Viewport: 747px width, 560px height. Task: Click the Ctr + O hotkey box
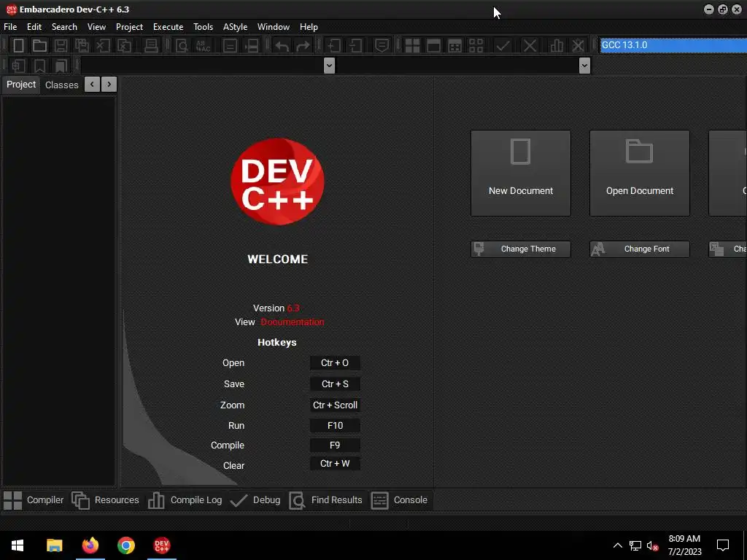[335, 363]
